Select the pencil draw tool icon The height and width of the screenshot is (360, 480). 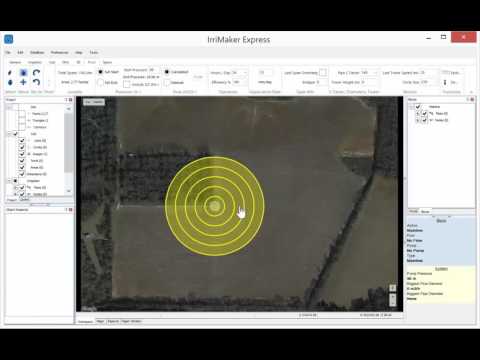pos(10,72)
